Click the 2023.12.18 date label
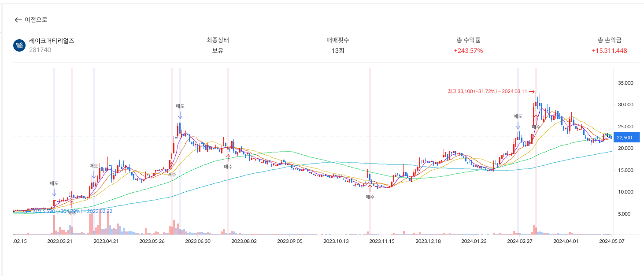Screen dimensions: 644x276 click(x=428, y=241)
